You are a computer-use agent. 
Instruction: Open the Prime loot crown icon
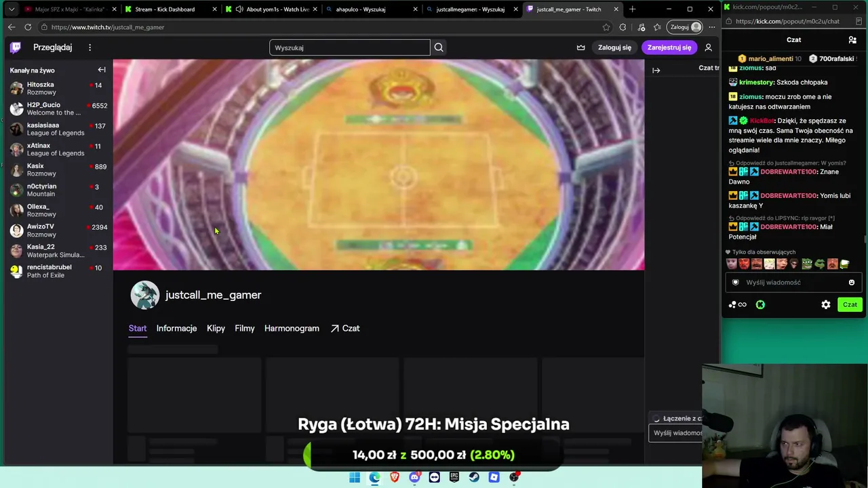pyautogui.click(x=581, y=47)
